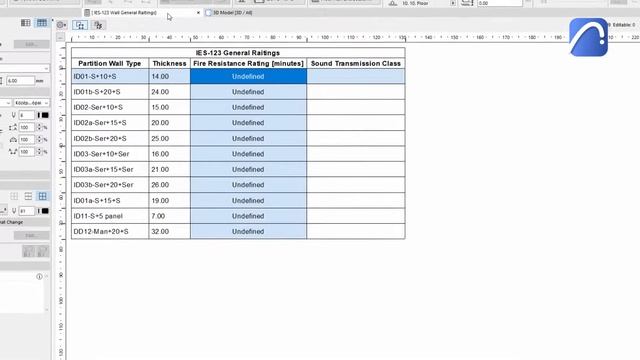Step the second 100% width value
The image size is (640, 360).
pyautogui.click(x=39, y=140)
